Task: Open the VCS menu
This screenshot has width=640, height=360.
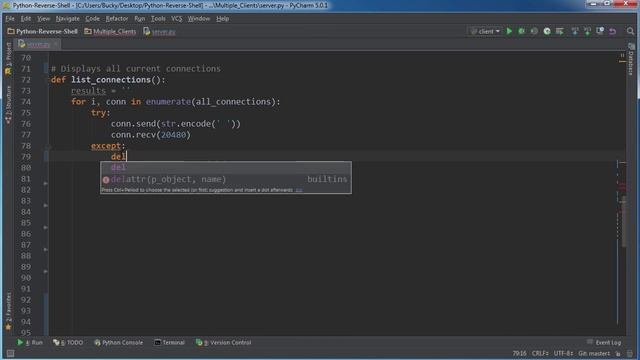Action: [x=177, y=18]
